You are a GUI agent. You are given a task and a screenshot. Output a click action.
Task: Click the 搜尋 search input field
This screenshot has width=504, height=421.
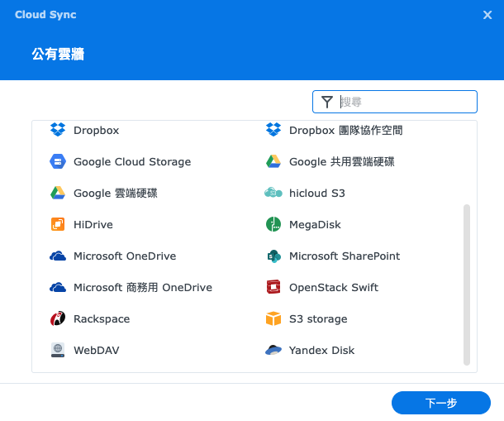405,102
